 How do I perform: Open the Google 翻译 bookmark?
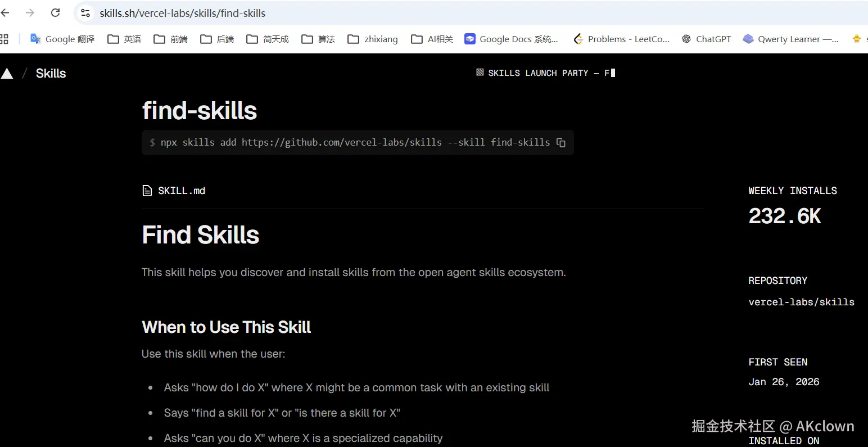pyautogui.click(x=62, y=39)
